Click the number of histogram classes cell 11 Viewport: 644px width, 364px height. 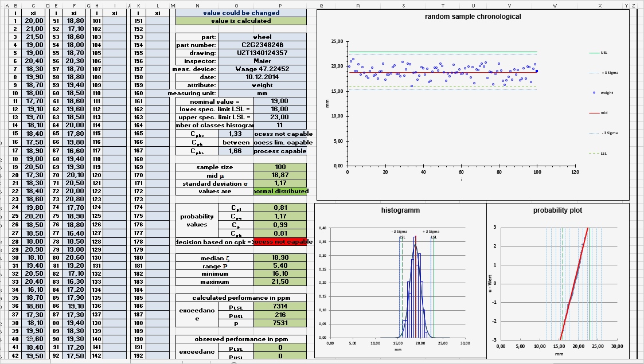point(280,125)
